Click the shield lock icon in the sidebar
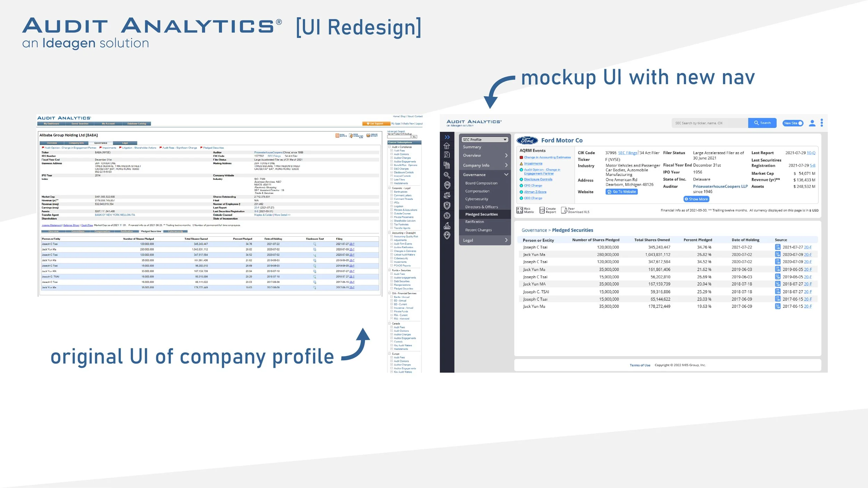The image size is (868, 488). (447, 205)
